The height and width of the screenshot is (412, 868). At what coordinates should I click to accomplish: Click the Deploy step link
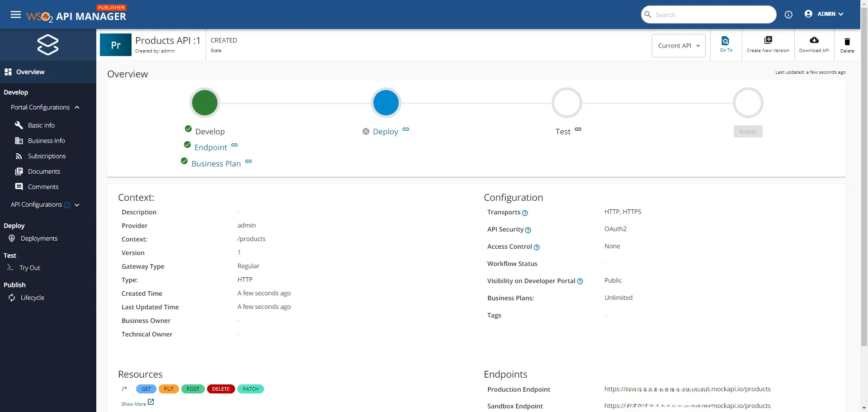pyautogui.click(x=386, y=132)
